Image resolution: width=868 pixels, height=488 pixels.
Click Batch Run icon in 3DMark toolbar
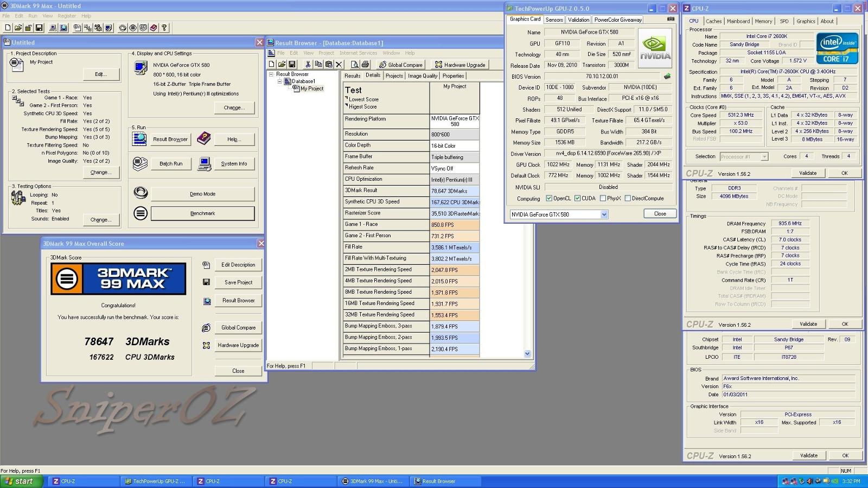[143, 27]
